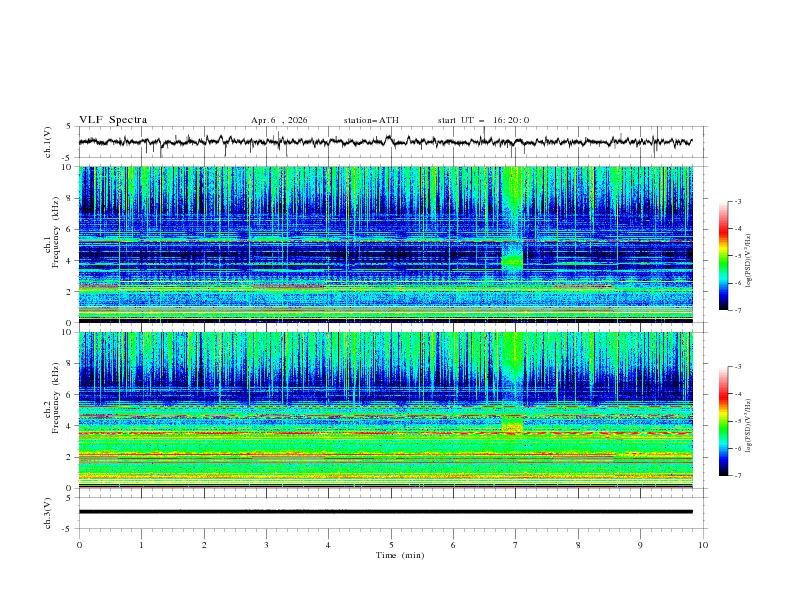
Task: Click the "8" tick on the Time axis
Action: (x=578, y=545)
